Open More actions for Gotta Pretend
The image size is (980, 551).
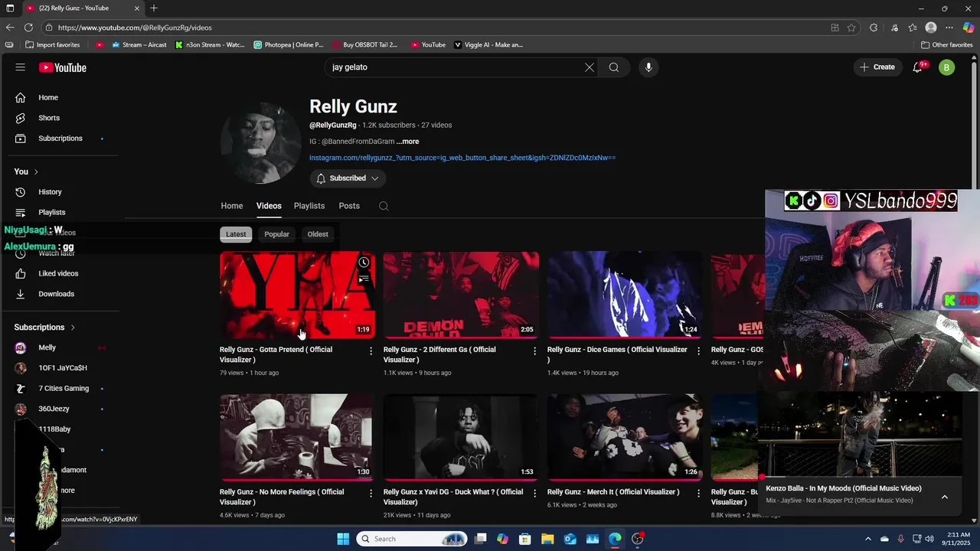pos(371,351)
